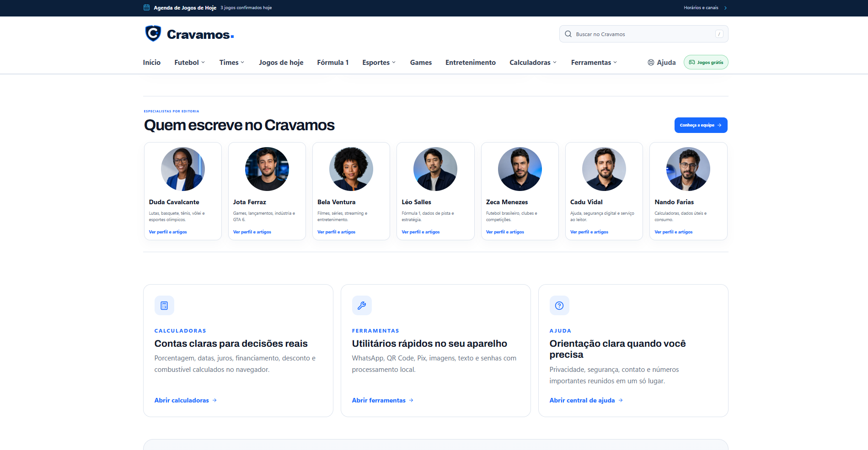
Task: Expand the Esportes dropdown menu
Action: (x=379, y=63)
